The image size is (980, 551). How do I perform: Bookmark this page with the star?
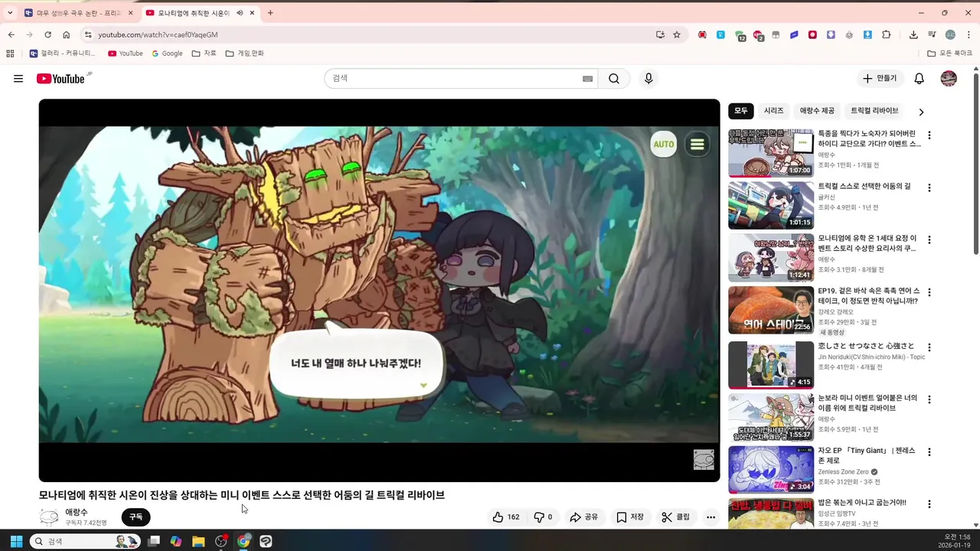coord(677,34)
